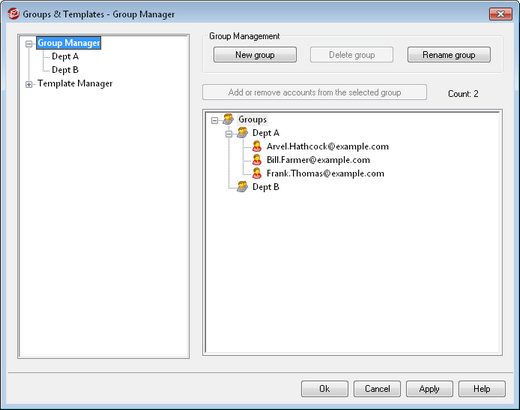
Task: Click Apply to save changes
Action: point(429,389)
